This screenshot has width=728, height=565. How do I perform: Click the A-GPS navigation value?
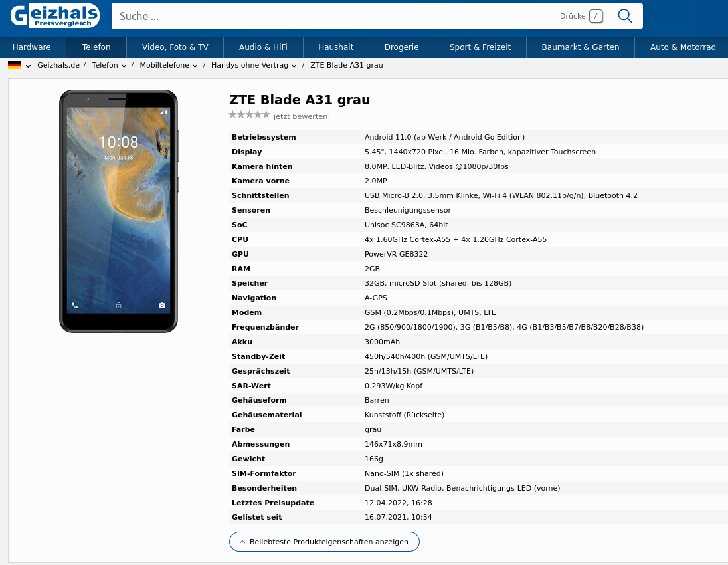pos(375,298)
